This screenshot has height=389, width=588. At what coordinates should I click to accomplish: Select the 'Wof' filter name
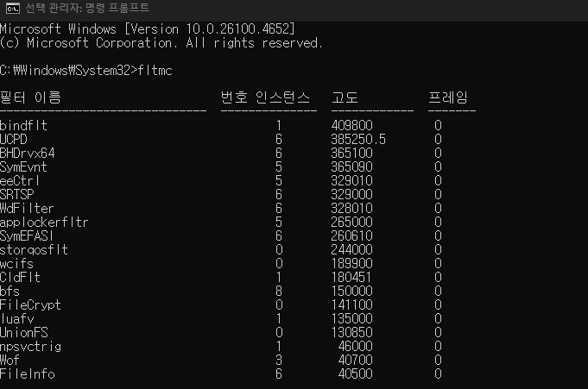pyautogui.click(x=9, y=361)
